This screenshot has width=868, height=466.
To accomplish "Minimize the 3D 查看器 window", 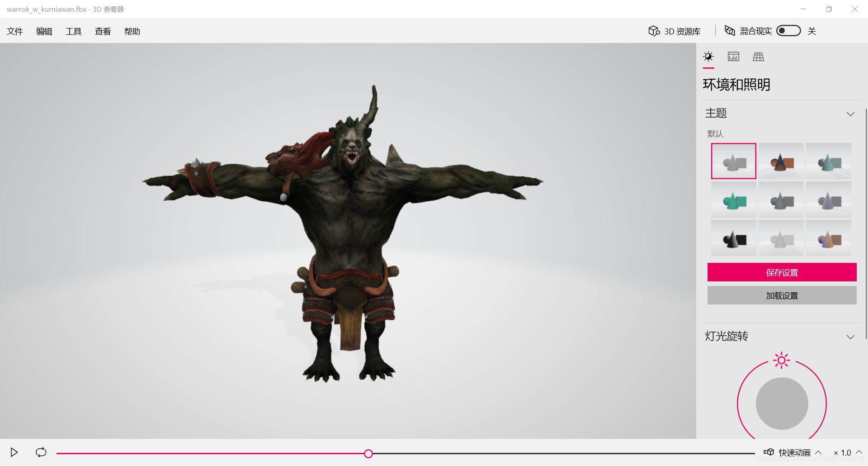I will pyautogui.click(x=803, y=9).
